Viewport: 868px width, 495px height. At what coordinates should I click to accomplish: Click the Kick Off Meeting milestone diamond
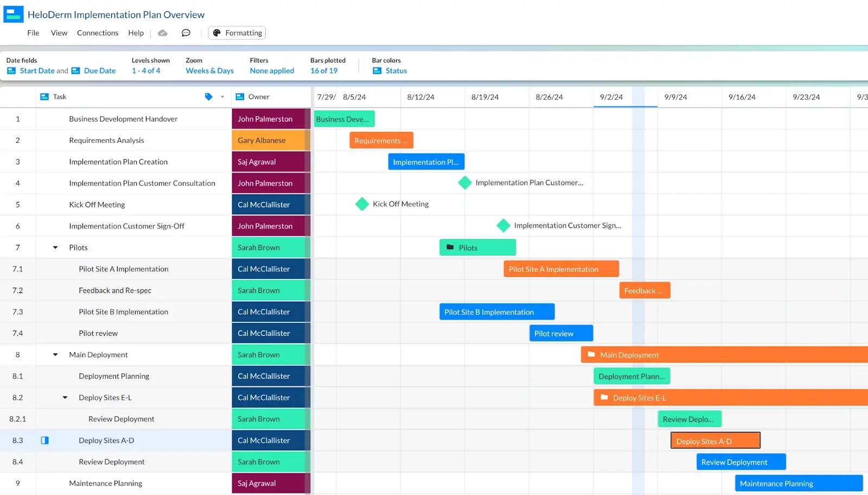click(x=362, y=205)
